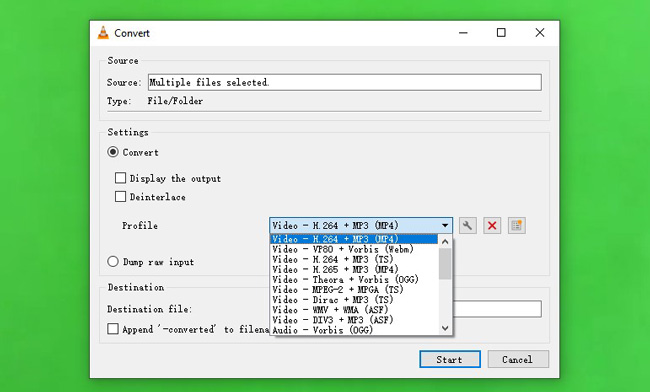This screenshot has width=650, height=392.
Task: Select the Convert radio button
Action: point(113,152)
